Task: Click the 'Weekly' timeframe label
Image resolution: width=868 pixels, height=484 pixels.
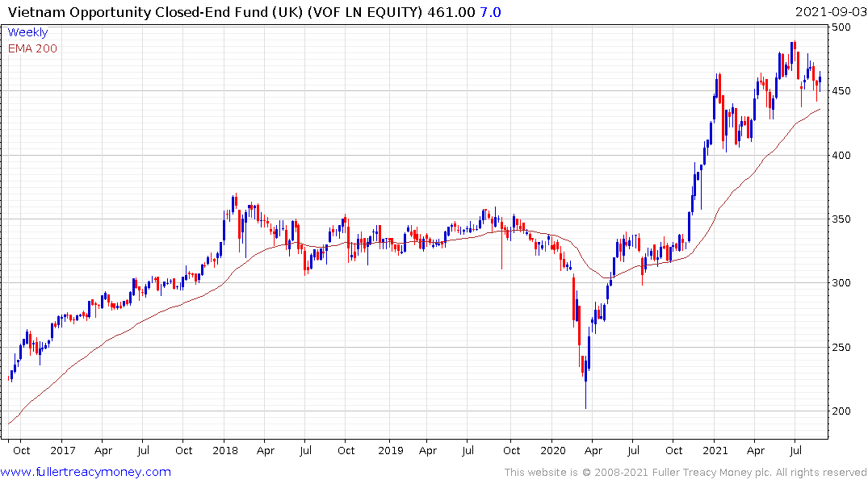Action: pos(27,32)
